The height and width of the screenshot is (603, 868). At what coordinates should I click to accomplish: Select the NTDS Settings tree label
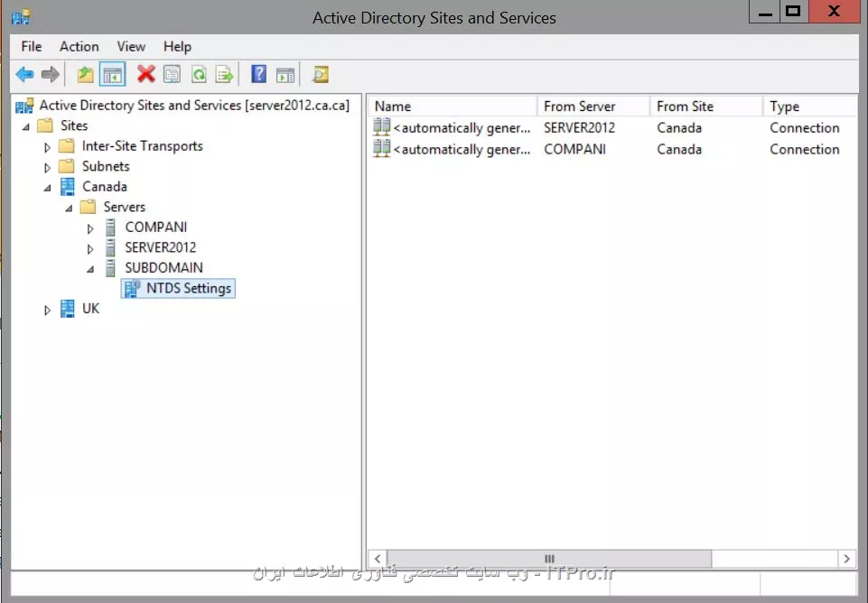[x=188, y=288]
